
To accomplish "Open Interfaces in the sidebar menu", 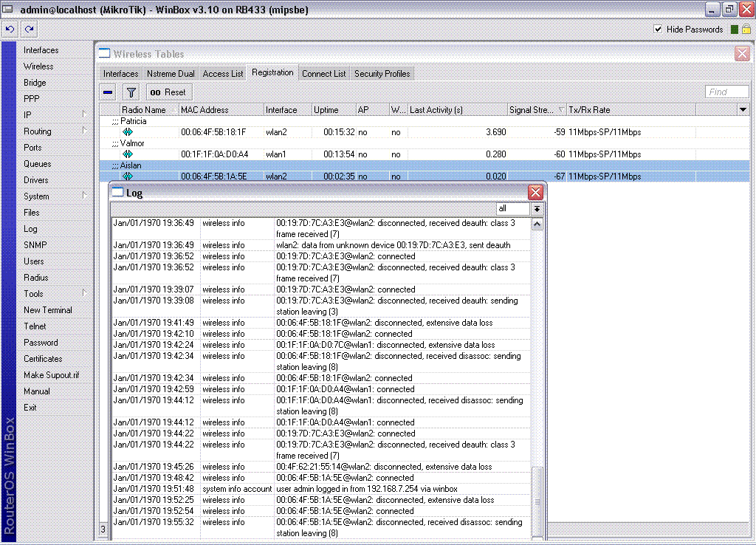I will (41, 50).
